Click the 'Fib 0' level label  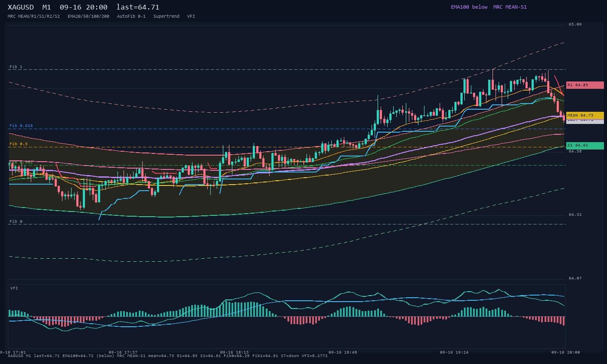tap(16, 221)
